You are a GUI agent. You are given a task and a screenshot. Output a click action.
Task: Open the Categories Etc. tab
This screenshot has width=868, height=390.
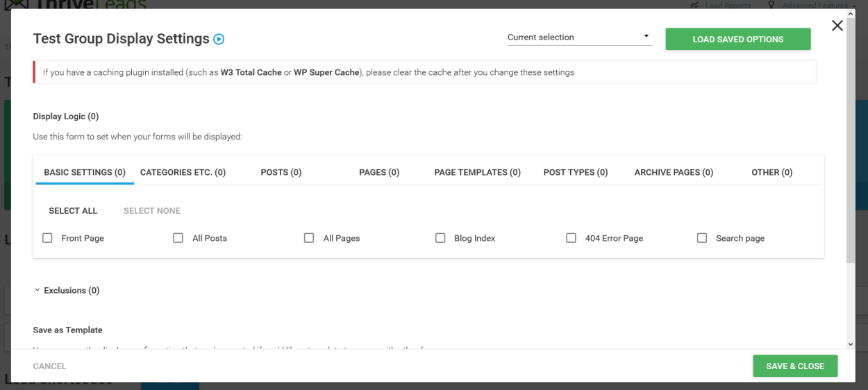[183, 172]
